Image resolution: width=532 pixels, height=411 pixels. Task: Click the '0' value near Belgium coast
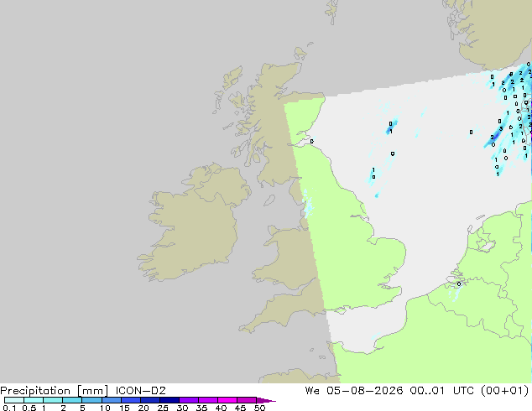point(459,284)
